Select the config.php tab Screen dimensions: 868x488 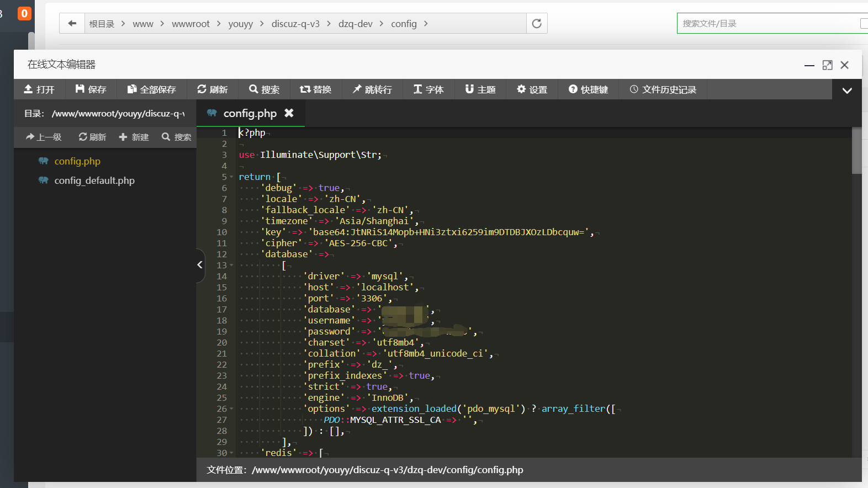point(250,113)
